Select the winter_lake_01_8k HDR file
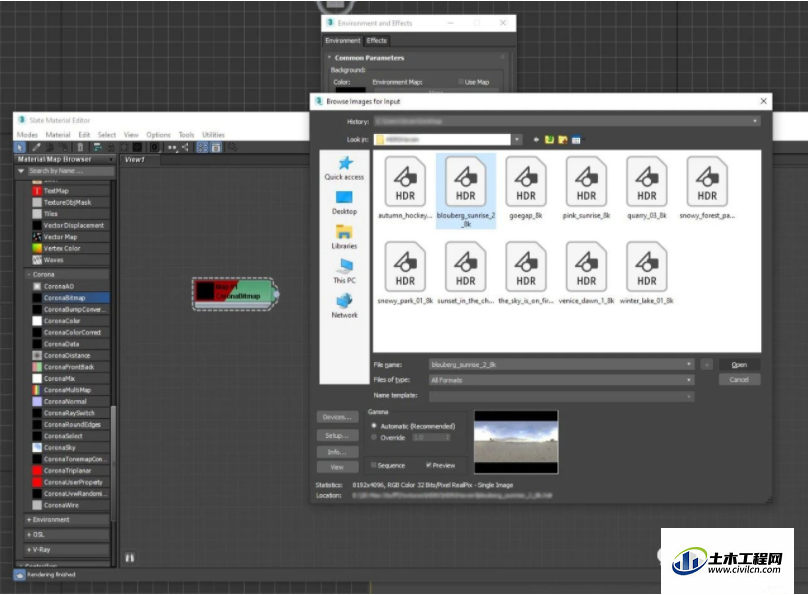The image size is (810, 595). tap(647, 273)
